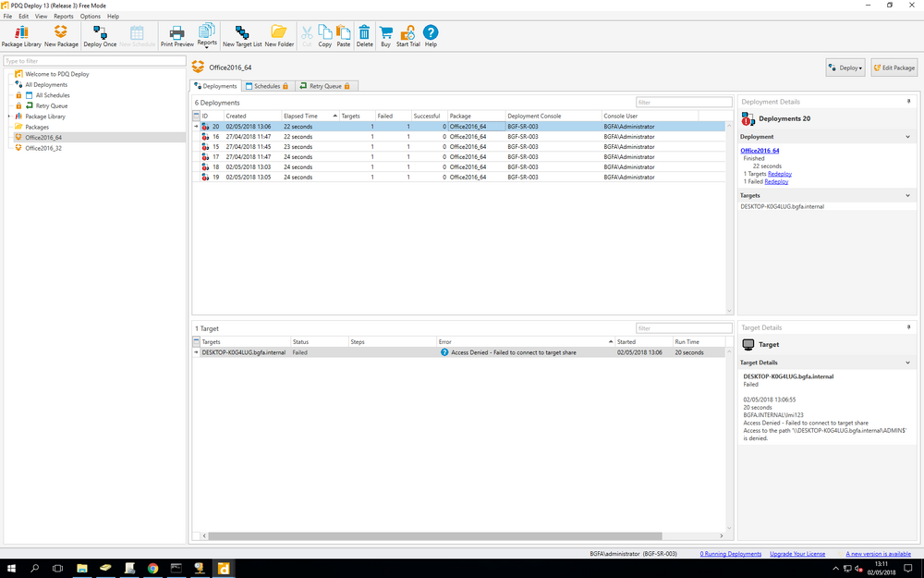
Task: Start the trial via toolbar icon
Action: (x=407, y=36)
